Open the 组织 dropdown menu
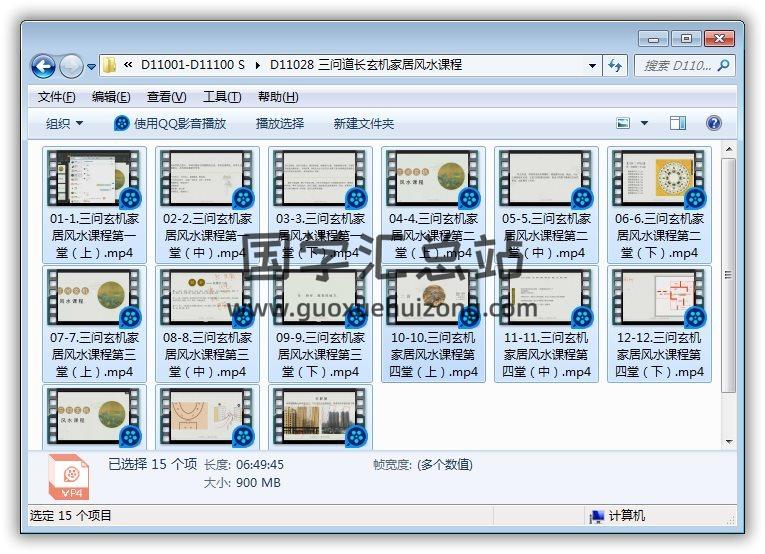Viewport: 765px width, 554px height. [64, 124]
